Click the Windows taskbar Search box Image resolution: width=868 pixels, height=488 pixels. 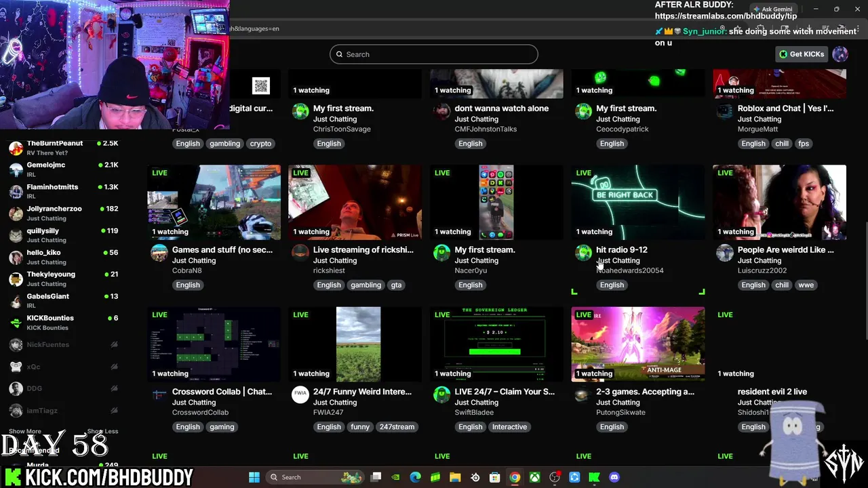pos(314,477)
